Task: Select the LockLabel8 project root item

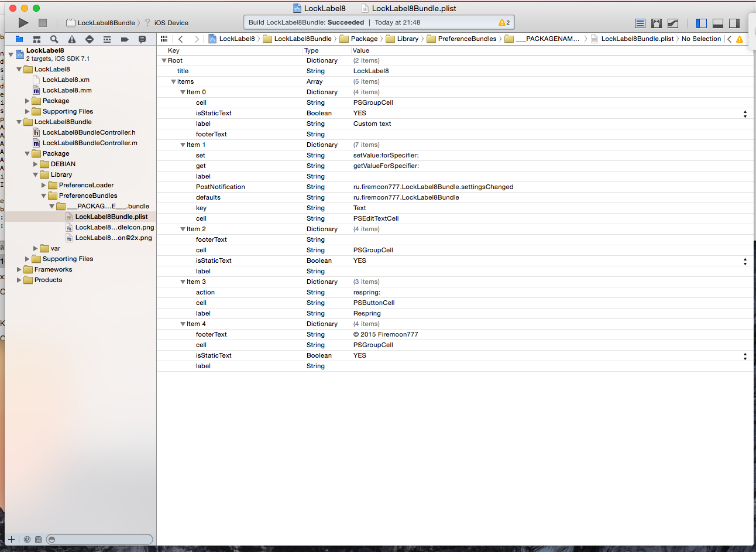Action: pyautogui.click(x=45, y=50)
